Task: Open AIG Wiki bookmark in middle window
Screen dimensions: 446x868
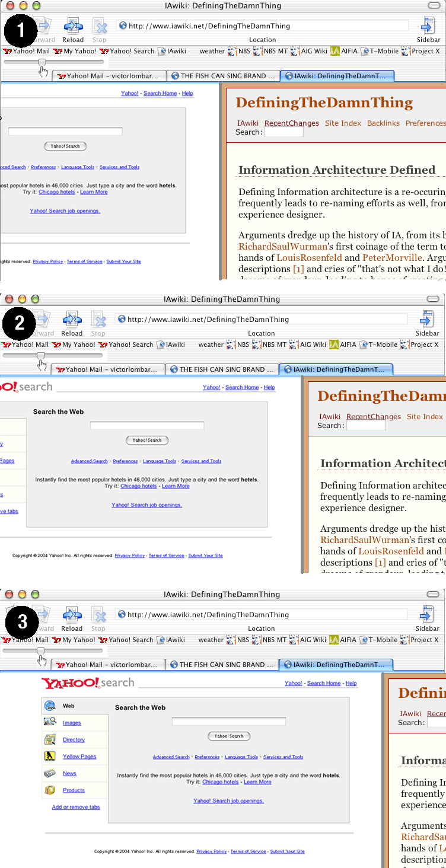Action: 308,344
